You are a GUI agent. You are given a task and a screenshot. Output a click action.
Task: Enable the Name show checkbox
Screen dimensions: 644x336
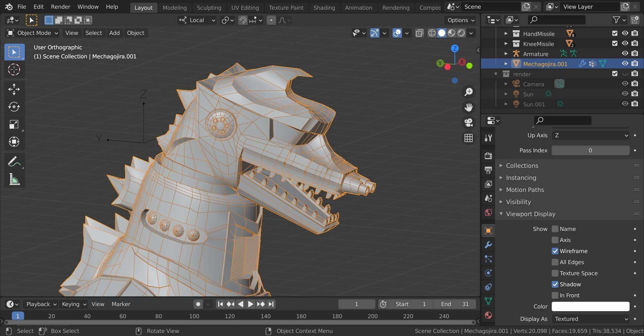555,229
